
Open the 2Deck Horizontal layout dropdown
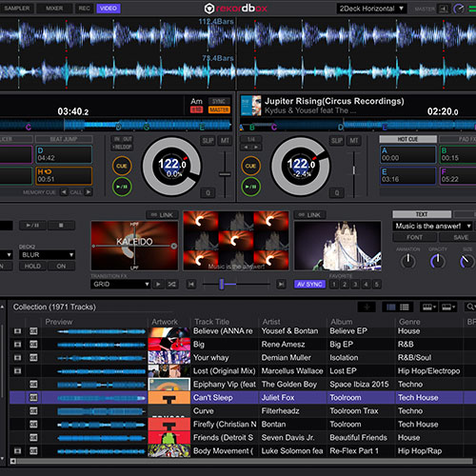click(371, 9)
